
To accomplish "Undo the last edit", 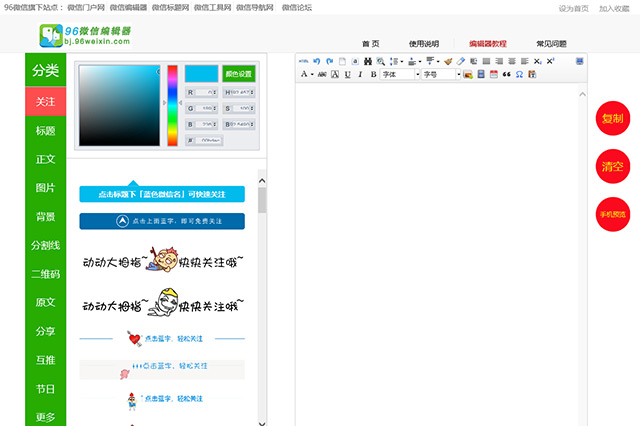I will [316, 61].
